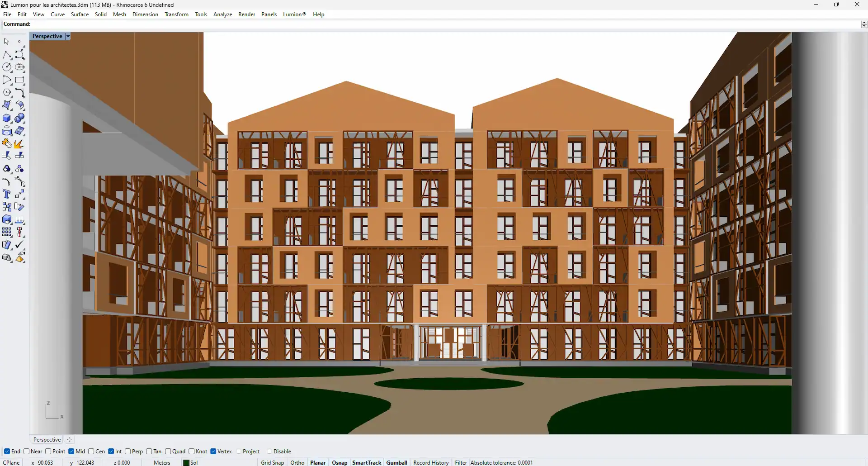Open the Lumion menu

pos(294,14)
